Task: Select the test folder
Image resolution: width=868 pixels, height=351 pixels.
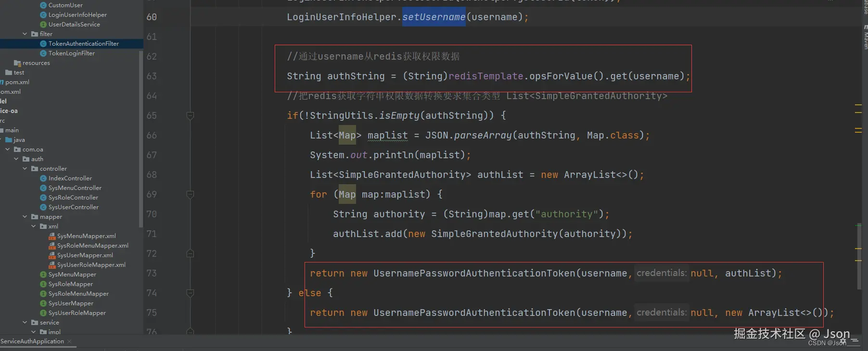Action: pyautogui.click(x=19, y=73)
